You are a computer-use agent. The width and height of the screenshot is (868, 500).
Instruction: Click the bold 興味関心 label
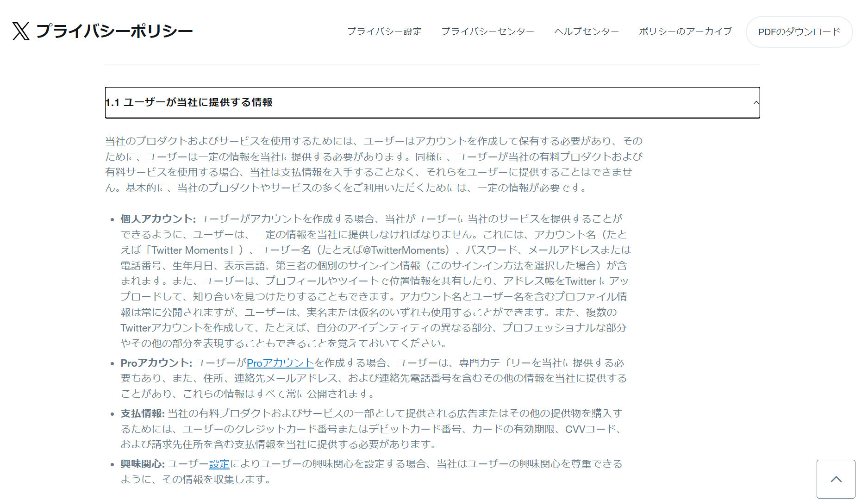[x=142, y=464]
